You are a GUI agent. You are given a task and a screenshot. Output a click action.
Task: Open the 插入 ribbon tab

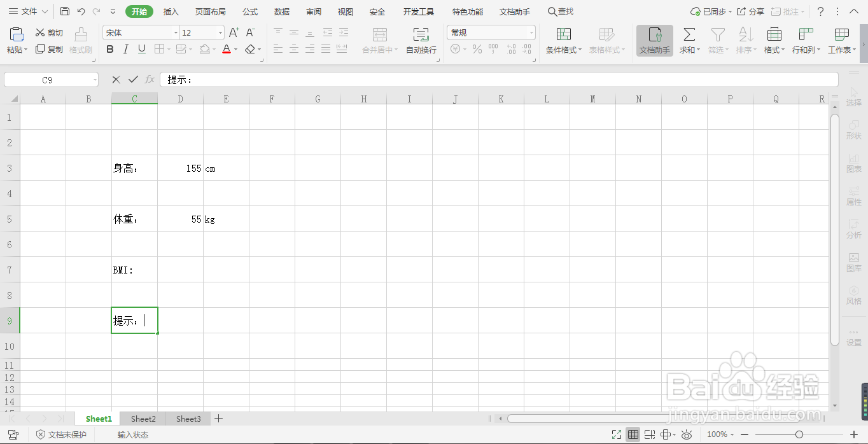[x=171, y=11]
